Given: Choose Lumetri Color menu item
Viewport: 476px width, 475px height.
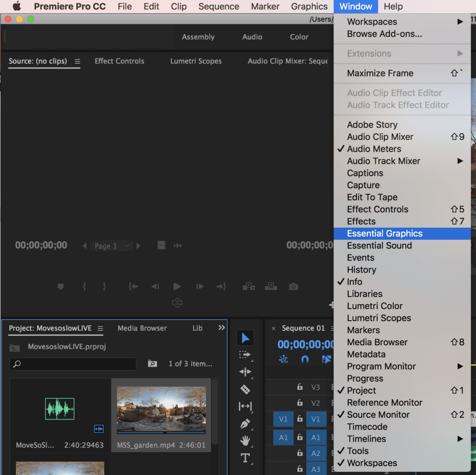Looking at the screenshot, I should point(402,306).
